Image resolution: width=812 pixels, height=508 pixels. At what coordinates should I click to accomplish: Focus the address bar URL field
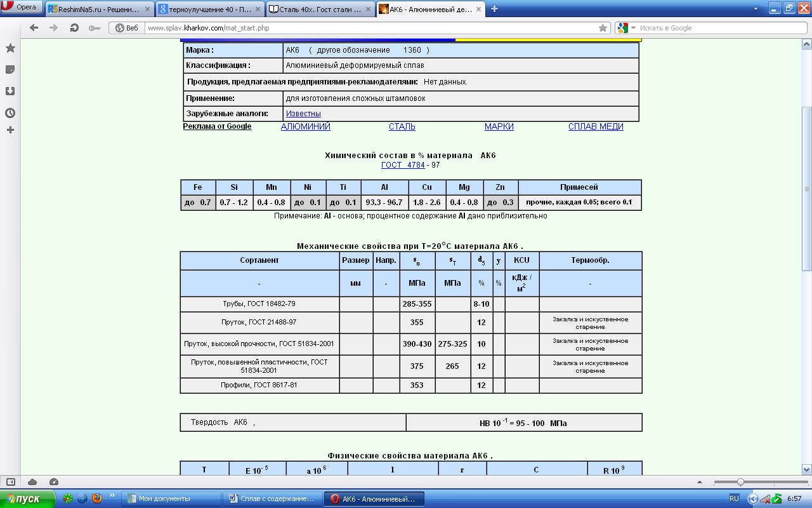tap(371, 28)
